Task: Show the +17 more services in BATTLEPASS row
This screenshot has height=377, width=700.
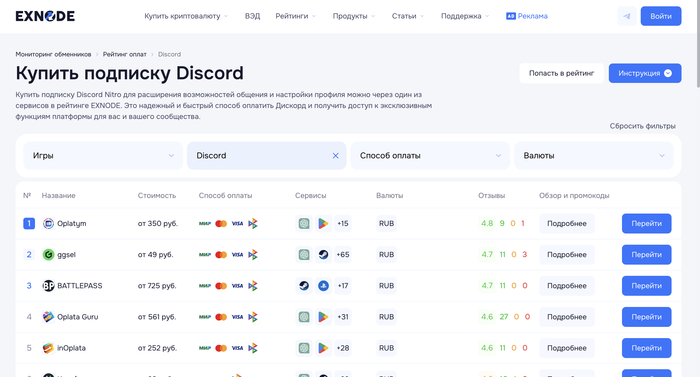Action: coord(343,286)
